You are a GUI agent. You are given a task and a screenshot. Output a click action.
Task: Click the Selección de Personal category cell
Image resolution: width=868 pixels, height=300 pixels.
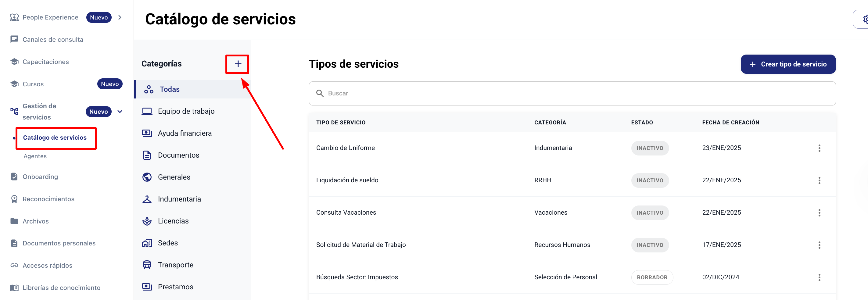pyautogui.click(x=565, y=277)
